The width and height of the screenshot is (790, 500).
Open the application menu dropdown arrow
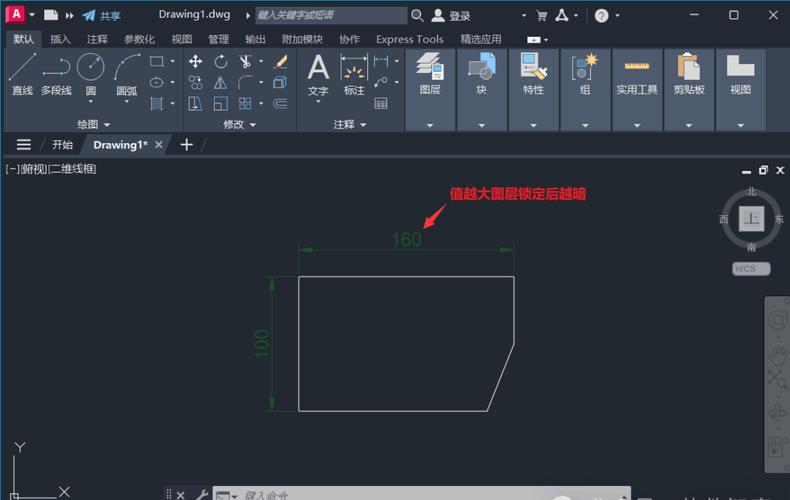pos(32,15)
